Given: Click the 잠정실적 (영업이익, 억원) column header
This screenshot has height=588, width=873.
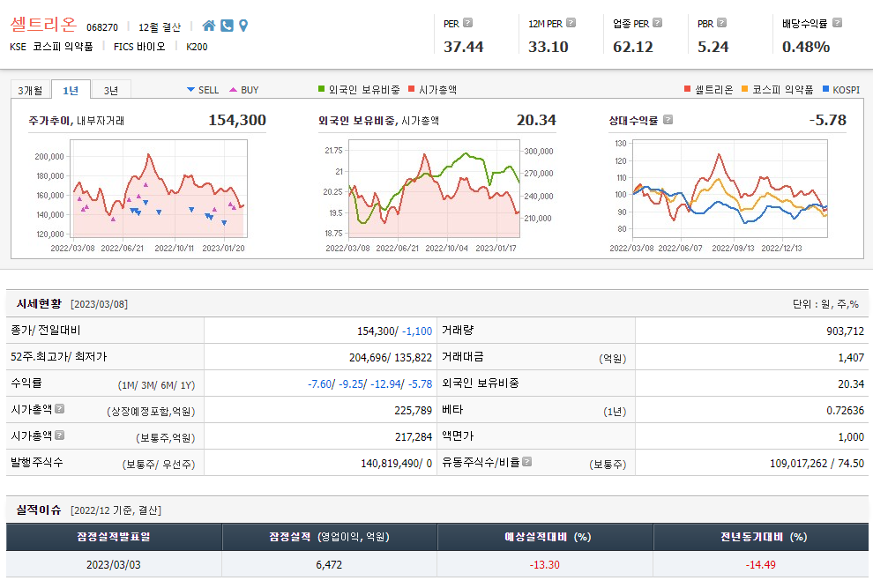Looking at the screenshot, I should tap(329, 537).
